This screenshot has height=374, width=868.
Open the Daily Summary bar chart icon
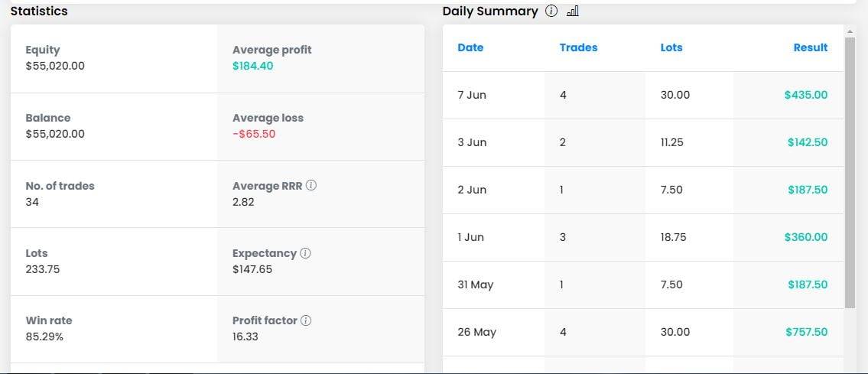pos(573,11)
